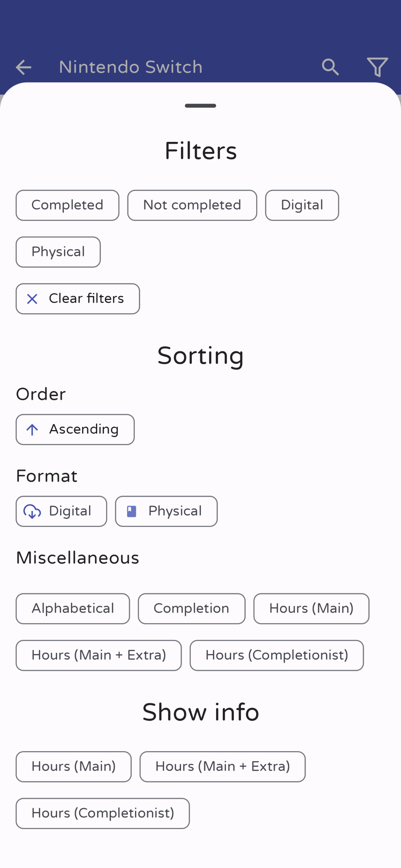Screen dimensions: 401x868
Task: Tap the ascending arrow icon
Action: [32, 430]
